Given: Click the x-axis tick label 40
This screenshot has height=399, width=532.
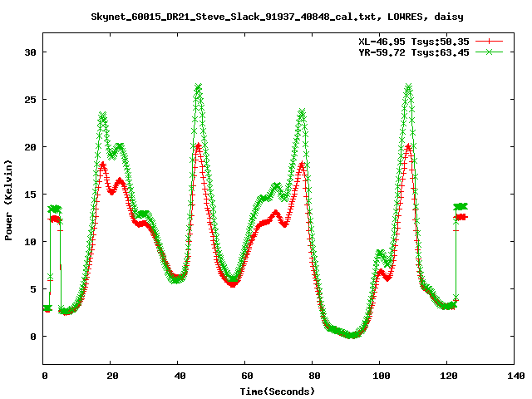Looking at the screenshot, I should (x=180, y=376).
